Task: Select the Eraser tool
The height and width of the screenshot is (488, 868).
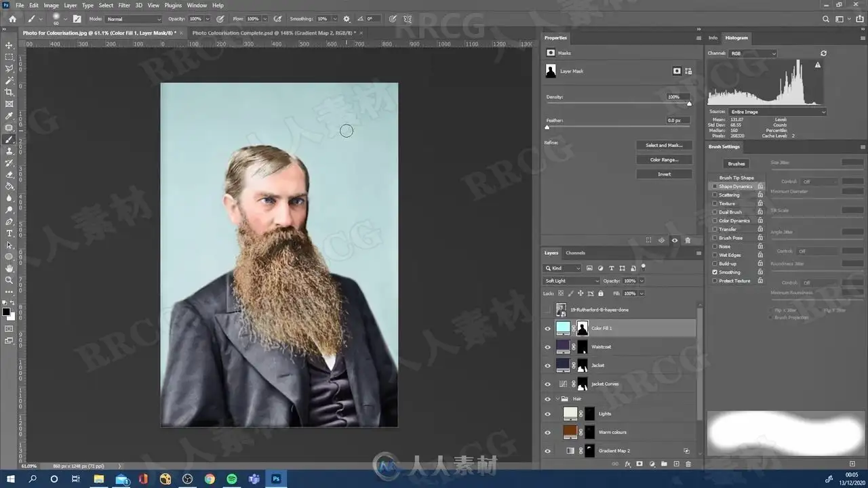Action: point(9,175)
